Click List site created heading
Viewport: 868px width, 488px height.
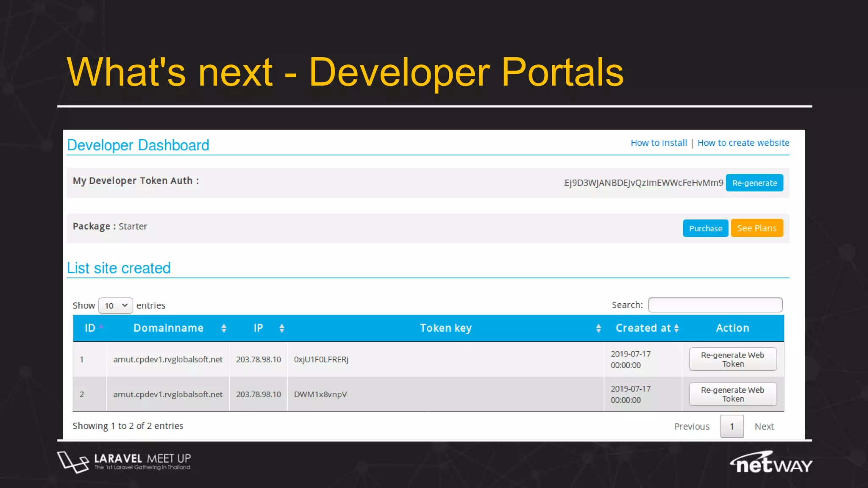pyautogui.click(x=119, y=268)
